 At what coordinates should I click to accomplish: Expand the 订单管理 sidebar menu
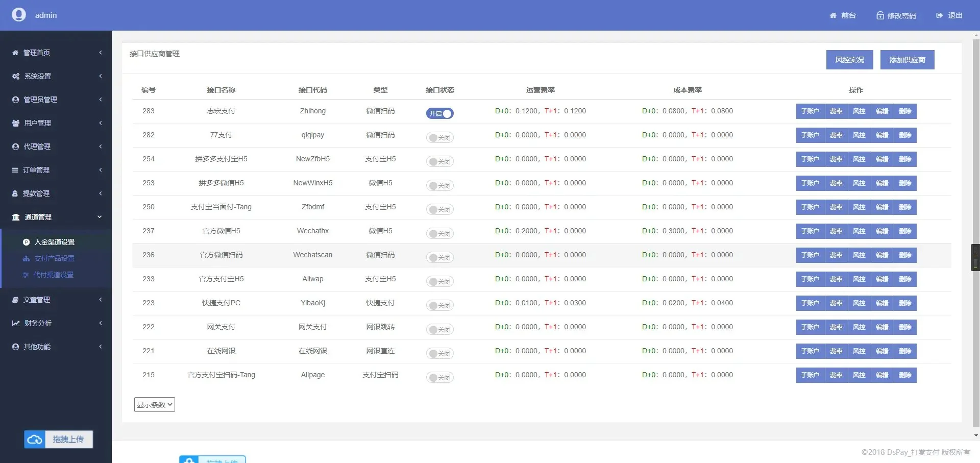click(x=56, y=170)
